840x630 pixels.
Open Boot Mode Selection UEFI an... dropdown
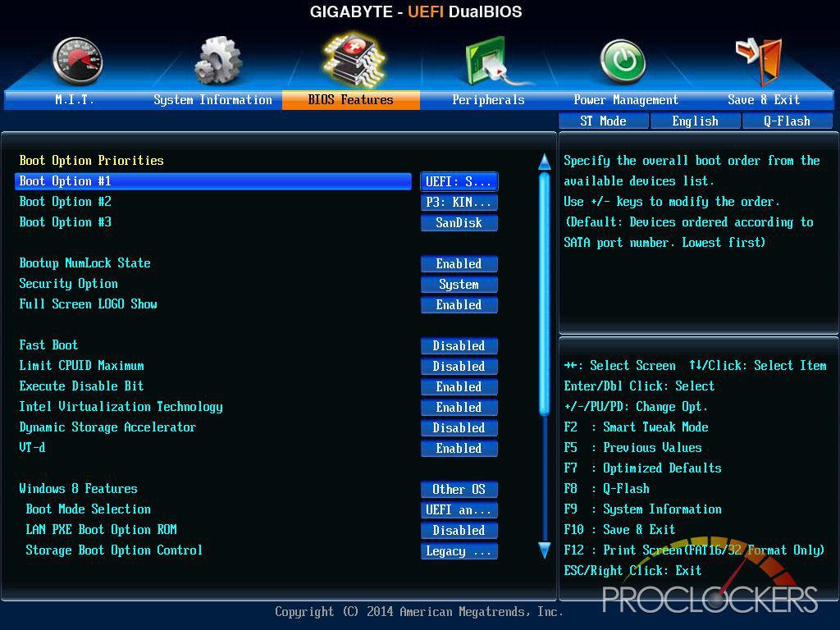459,509
